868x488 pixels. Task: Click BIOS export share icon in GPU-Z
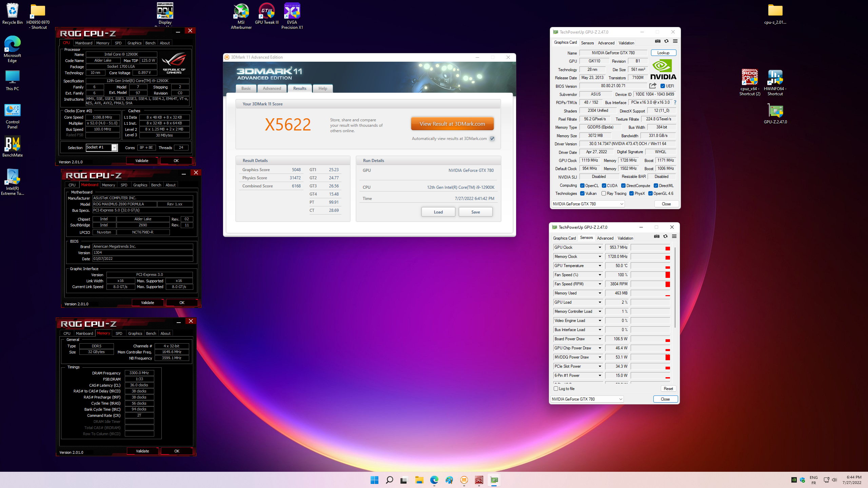652,86
